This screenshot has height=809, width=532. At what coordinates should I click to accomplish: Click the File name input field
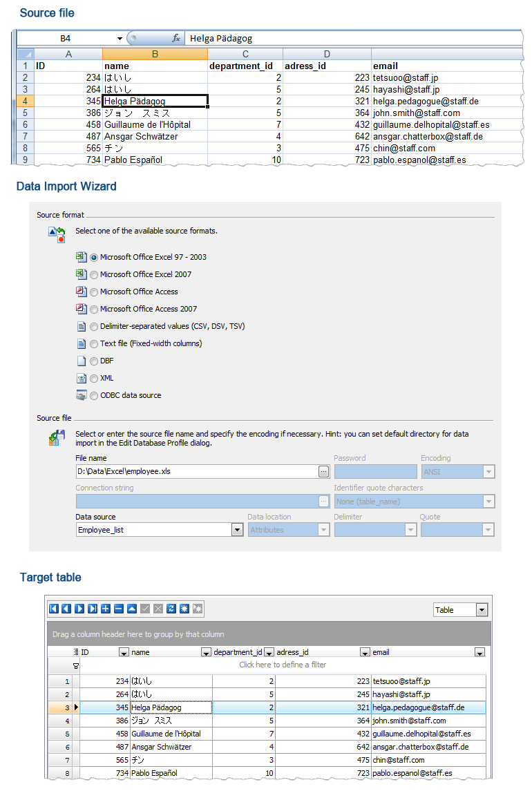[196, 471]
